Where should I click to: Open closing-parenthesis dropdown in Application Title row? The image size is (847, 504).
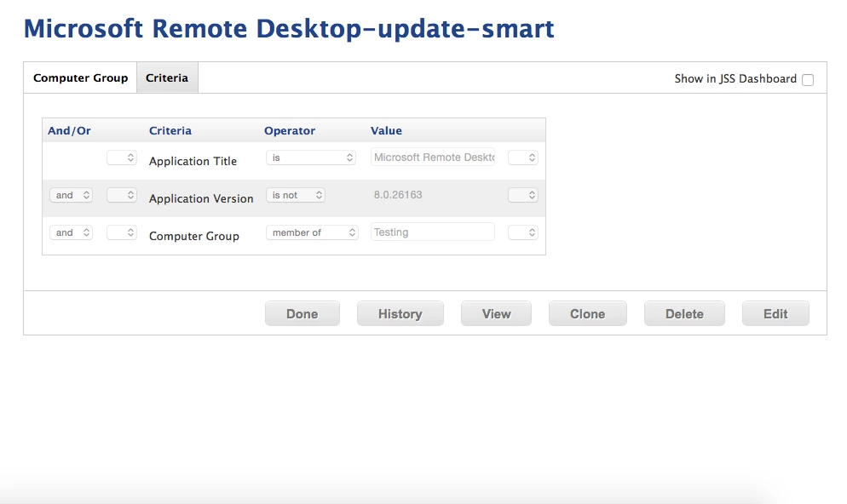[523, 157]
